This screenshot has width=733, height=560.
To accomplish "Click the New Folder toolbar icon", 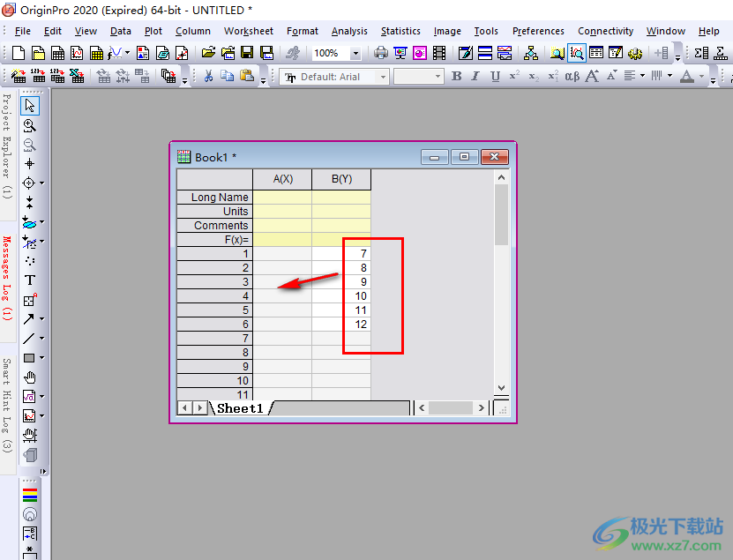I will click(x=38, y=53).
